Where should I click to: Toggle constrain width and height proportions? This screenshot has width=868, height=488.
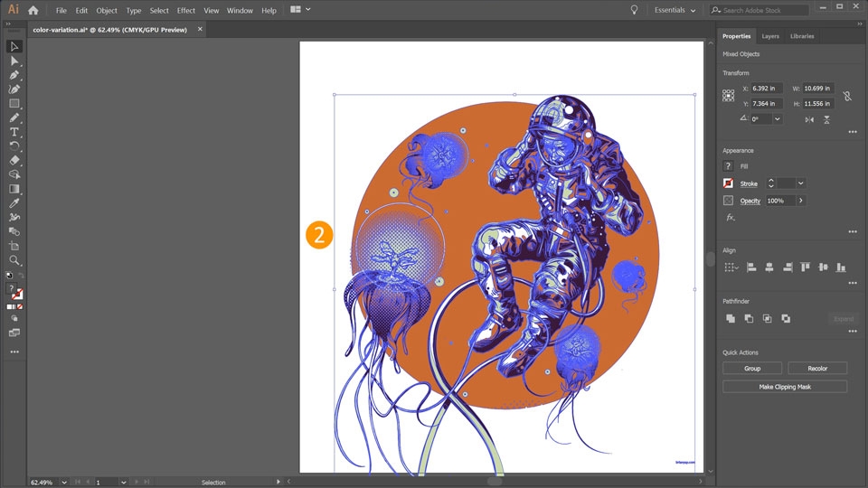tap(847, 97)
